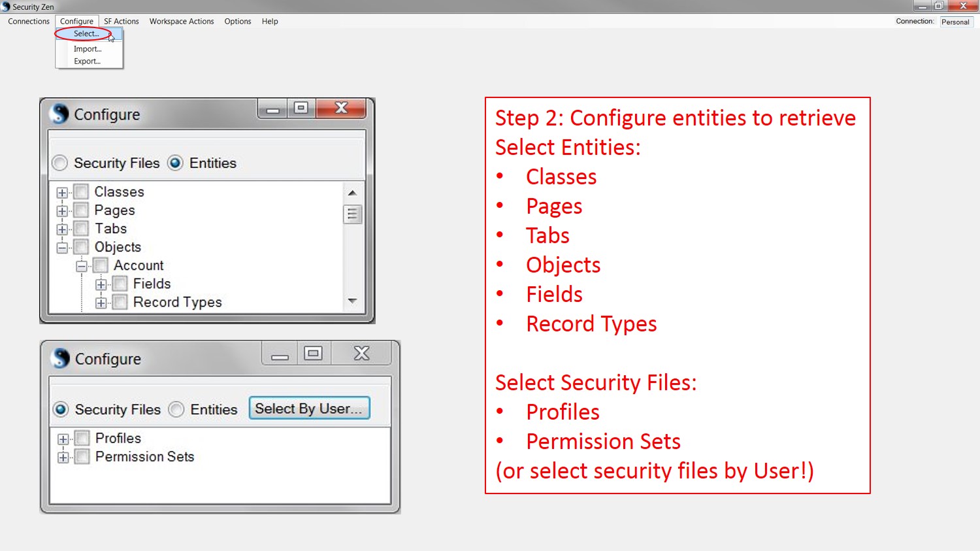Open the Workspace Actions menu
This screenshot has height=551, width=980.
pyautogui.click(x=181, y=21)
